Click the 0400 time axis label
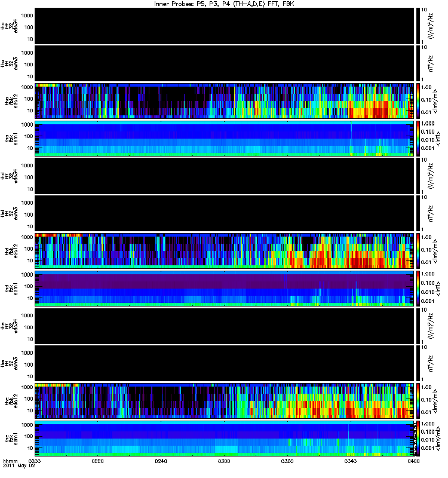 pyautogui.click(x=413, y=461)
